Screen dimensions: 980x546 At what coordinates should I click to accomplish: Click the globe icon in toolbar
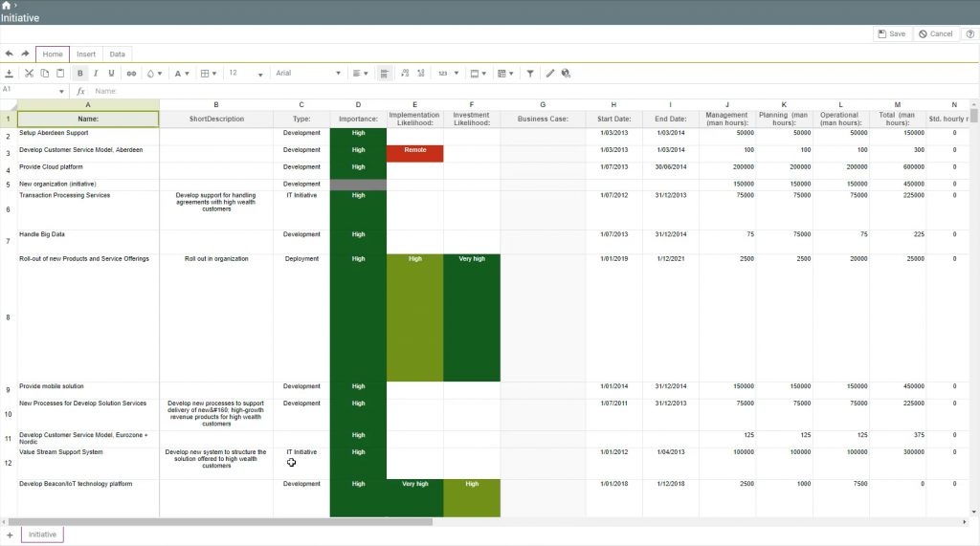pos(566,73)
